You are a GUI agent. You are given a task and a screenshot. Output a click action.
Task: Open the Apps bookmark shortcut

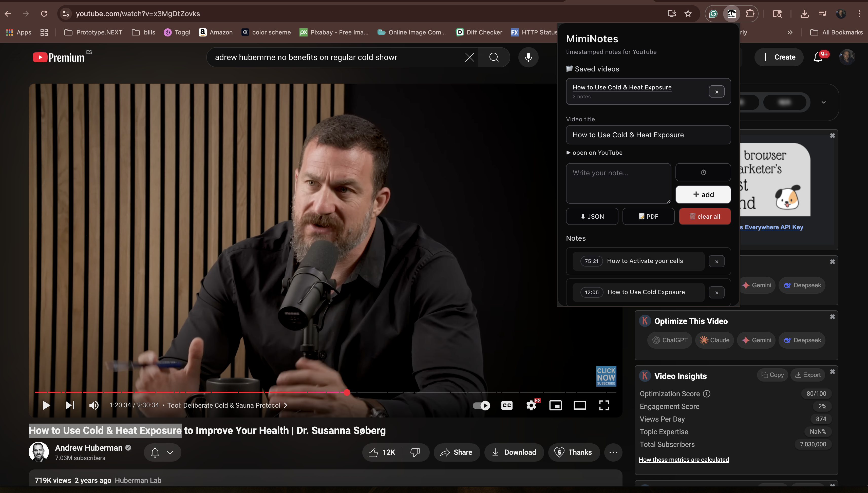tap(18, 32)
